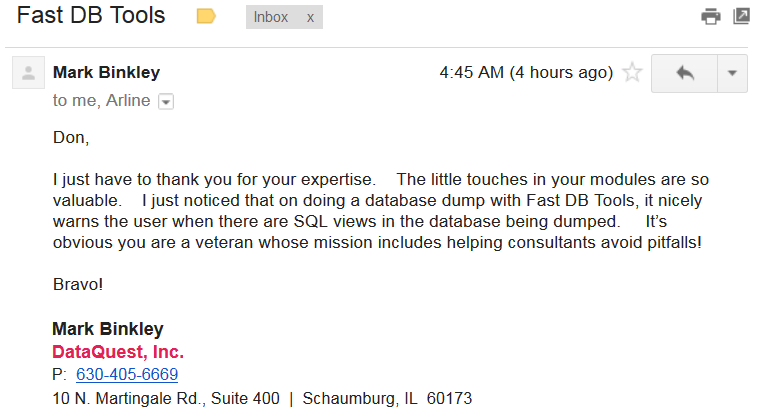Show details for recipients me, Arline

(x=166, y=101)
